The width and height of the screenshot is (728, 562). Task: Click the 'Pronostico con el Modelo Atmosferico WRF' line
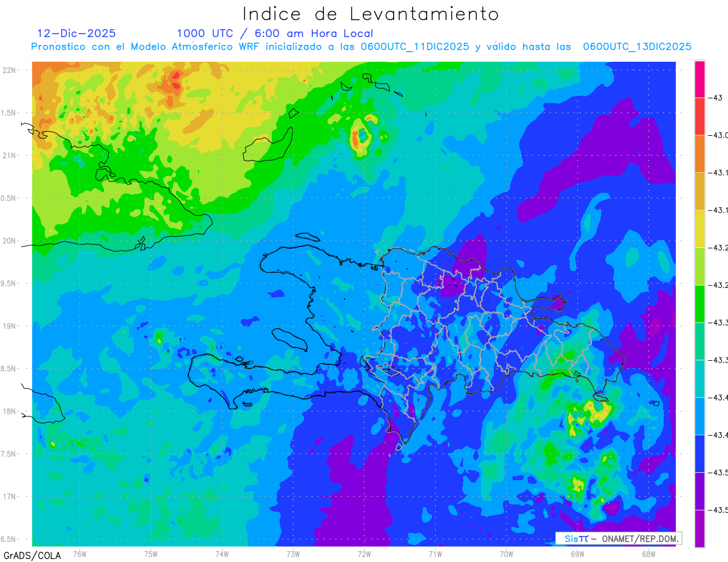(361, 47)
